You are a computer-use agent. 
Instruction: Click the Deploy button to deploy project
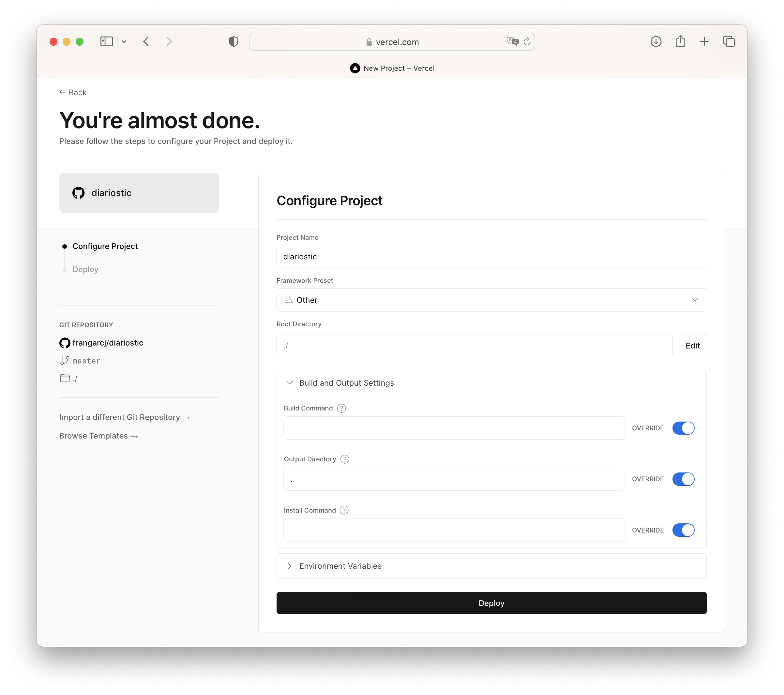coord(491,602)
